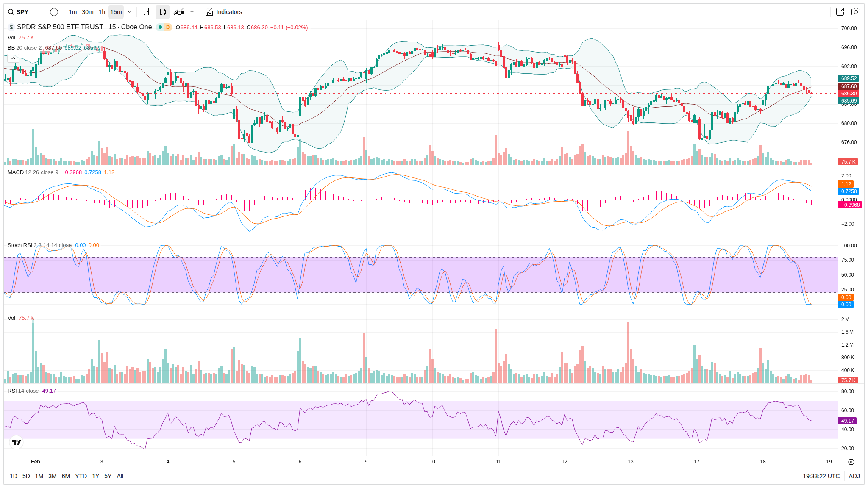Click the TradingView logo icon
Viewport: 868px width, 488px height.
17,442
